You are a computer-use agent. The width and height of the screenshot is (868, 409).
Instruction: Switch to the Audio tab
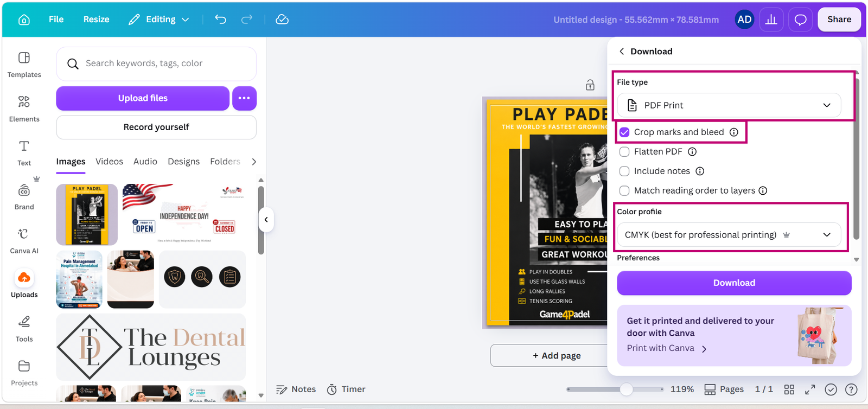point(145,162)
